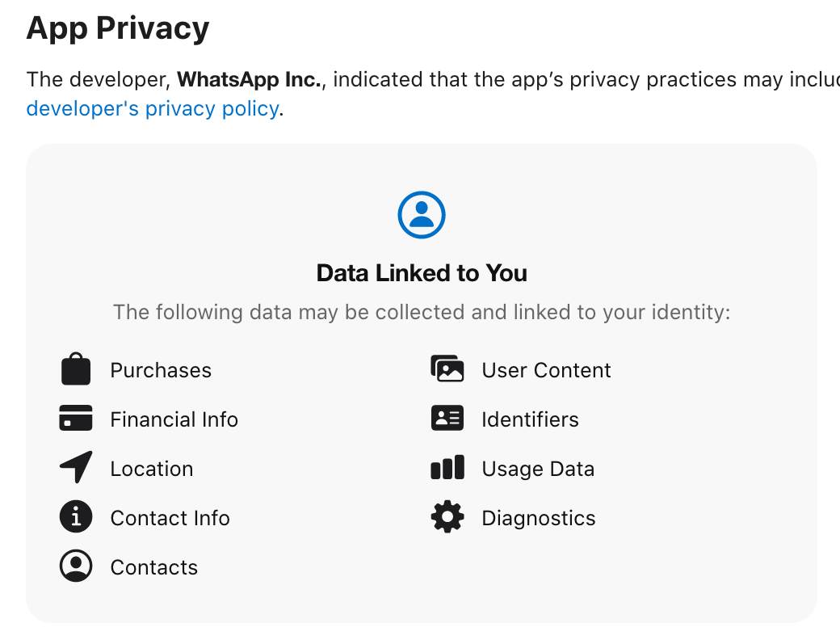Click the blue profile icon above Data Linked to You
Image resolution: width=840 pixels, height=640 pixels.
[422, 215]
